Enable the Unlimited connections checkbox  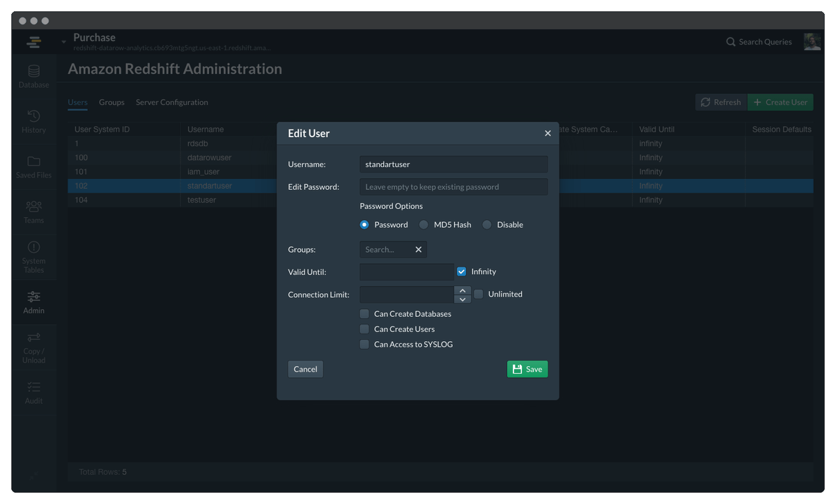(x=479, y=294)
